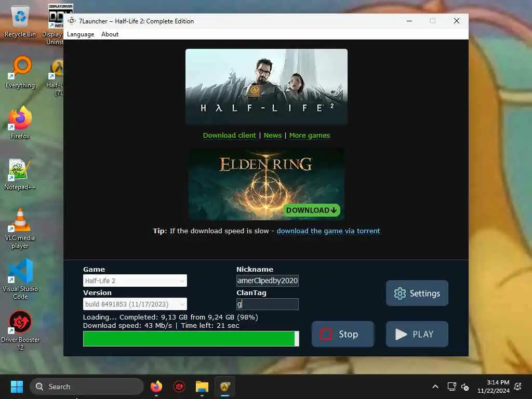Open the News link

[x=273, y=136]
